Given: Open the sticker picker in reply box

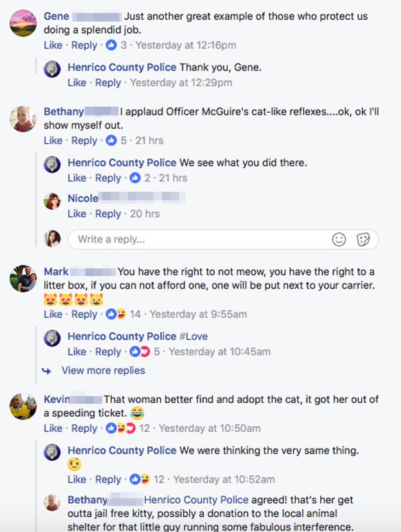Looking at the screenshot, I should pyautogui.click(x=363, y=239).
